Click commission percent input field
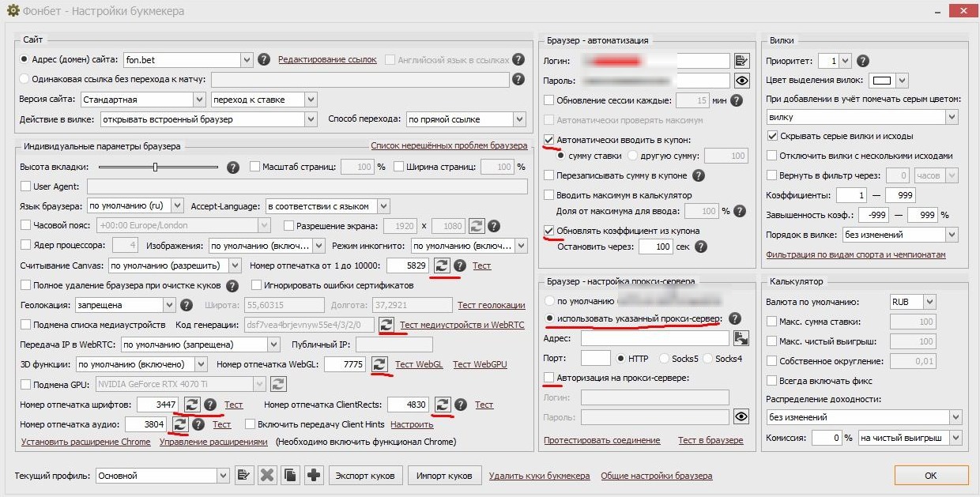The image size is (980, 497). coord(826,437)
